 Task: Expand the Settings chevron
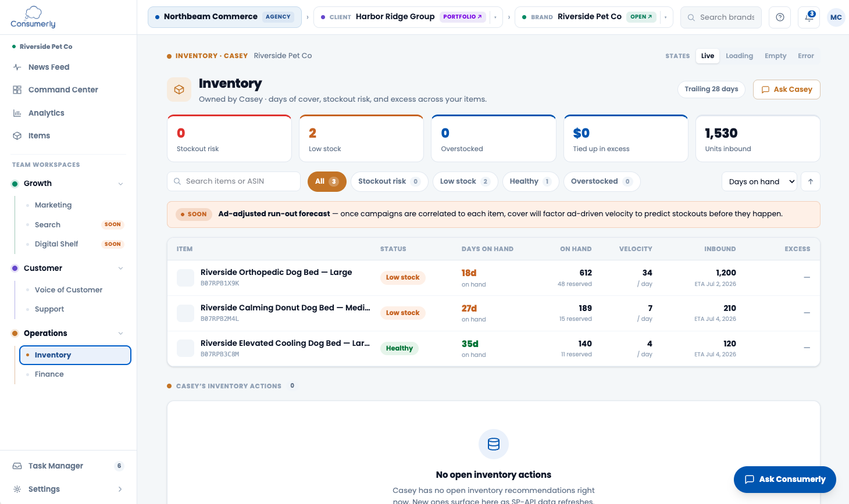tap(120, 489)
